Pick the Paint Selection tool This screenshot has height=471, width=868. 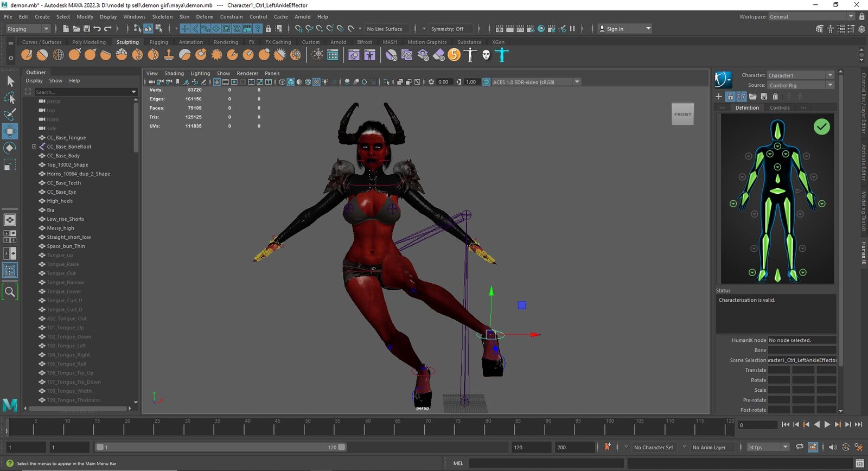click(10, 114)
